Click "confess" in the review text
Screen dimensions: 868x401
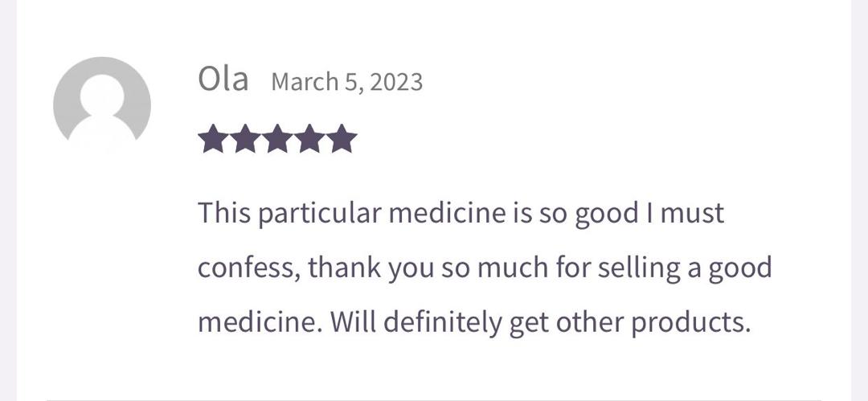[248, 268]
